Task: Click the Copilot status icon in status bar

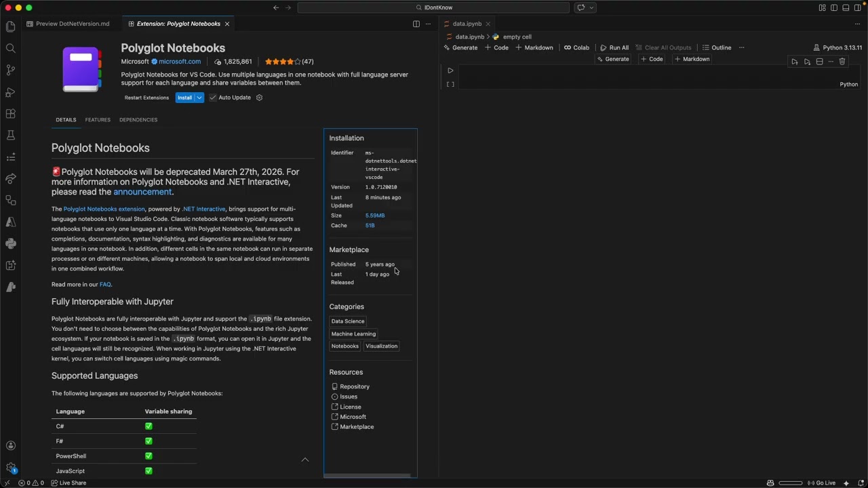Action: coord(770,483)
